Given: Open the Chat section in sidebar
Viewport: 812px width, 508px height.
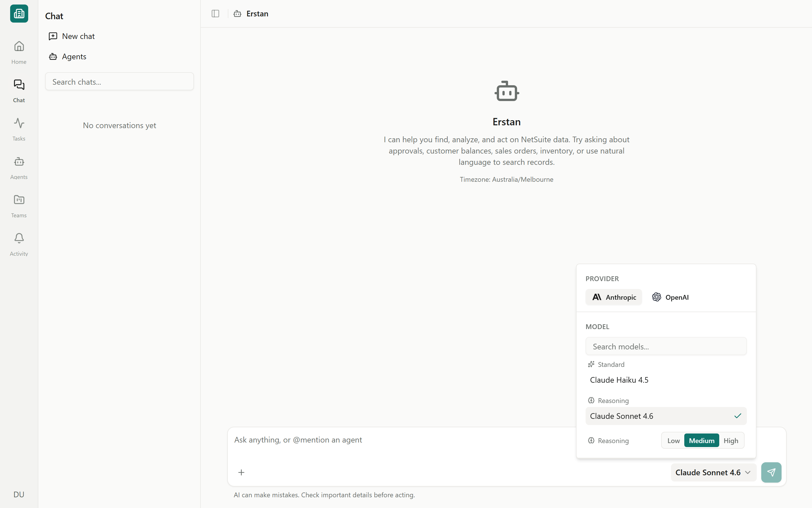Looking at the screenshot, I should click(19, 91).
